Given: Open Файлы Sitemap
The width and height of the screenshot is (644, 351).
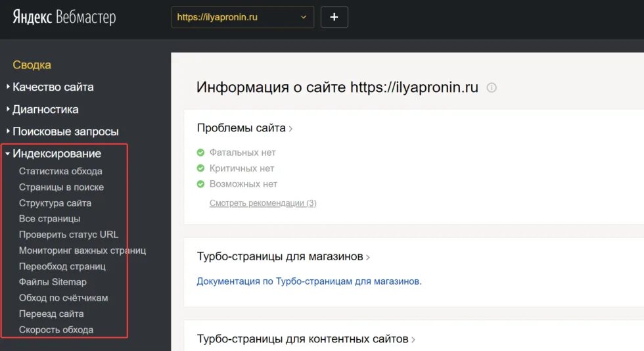Looking at the screenshot, I should pos(53,282).
